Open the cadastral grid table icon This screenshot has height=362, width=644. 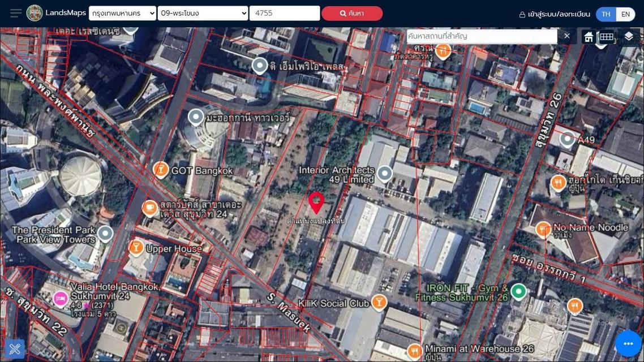click(607, 36)
